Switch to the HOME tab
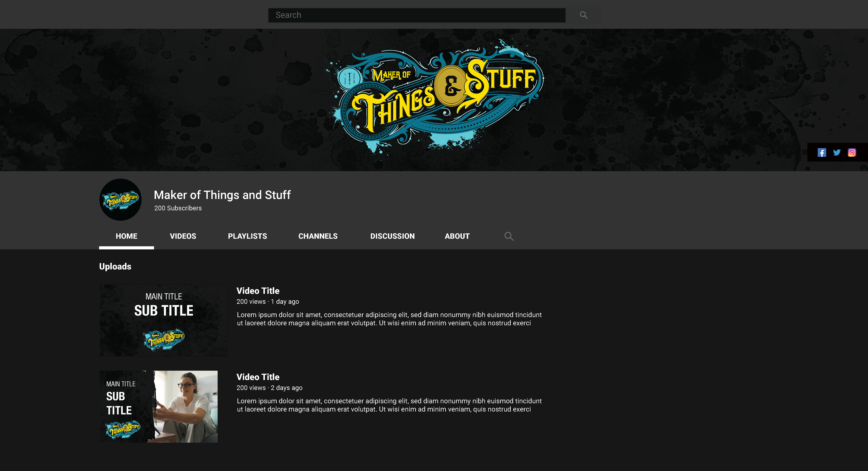This screenshot has height=471, width=868. [x=126, y=236]
